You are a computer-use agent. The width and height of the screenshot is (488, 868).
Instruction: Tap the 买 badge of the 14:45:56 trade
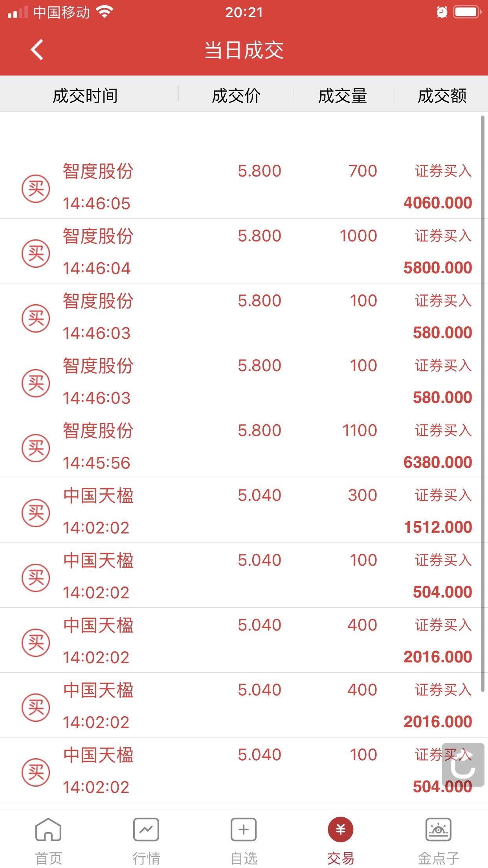click(x=36, y=448)
